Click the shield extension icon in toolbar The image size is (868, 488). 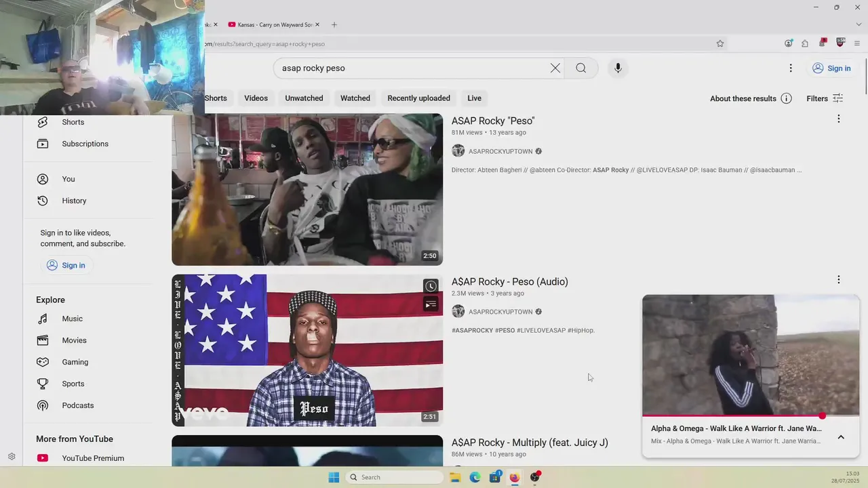[840, 43]
